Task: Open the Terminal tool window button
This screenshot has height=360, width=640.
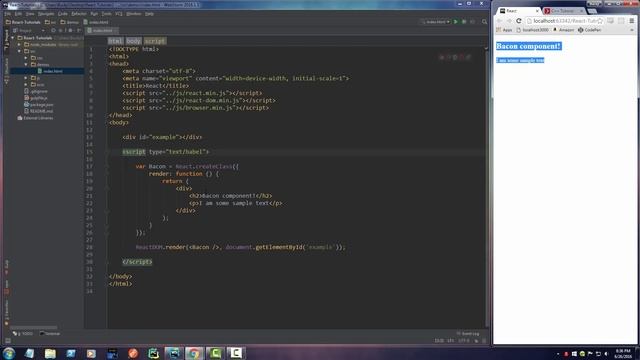Action: pos(50,333)
